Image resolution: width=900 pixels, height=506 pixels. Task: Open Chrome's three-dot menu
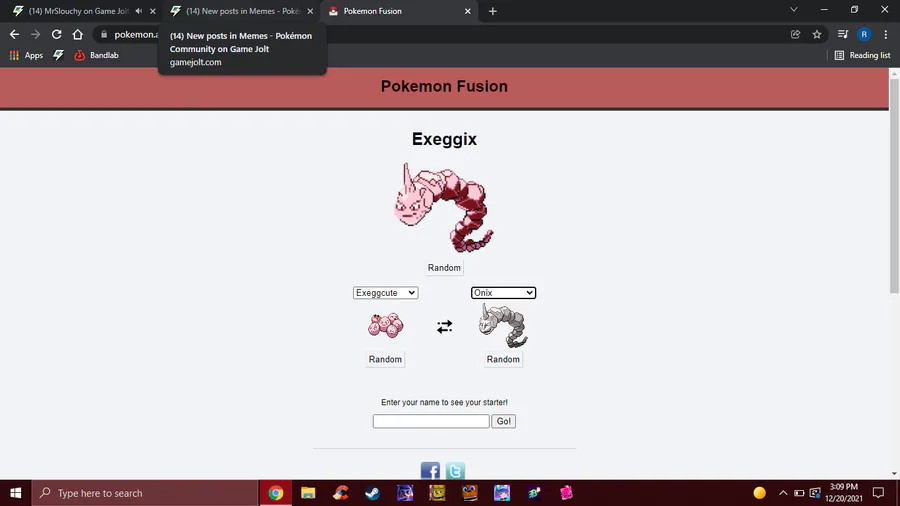pos(886,34)
